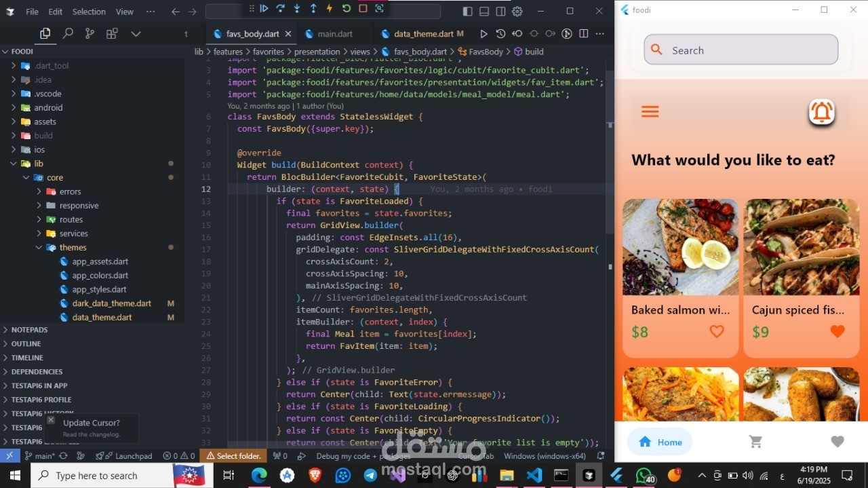The width and height of the screenshot is (868, 488).
Task: Open the favorites heart tab in foodi
Action: tap(837, 442)
